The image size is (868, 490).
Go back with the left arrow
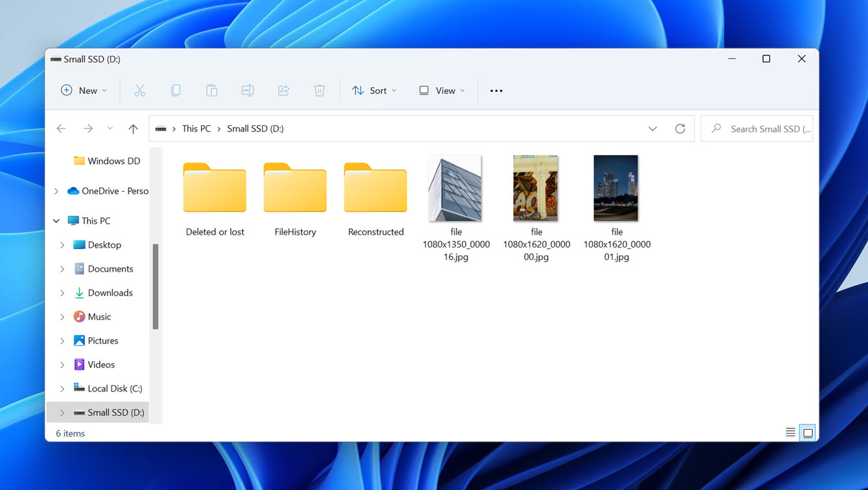[x=61, y=129]
